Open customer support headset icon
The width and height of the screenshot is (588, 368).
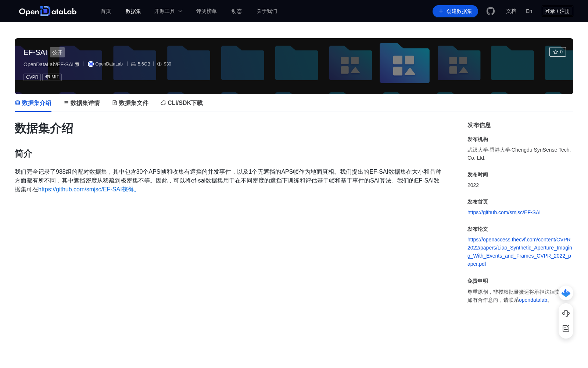click(566, 314)
